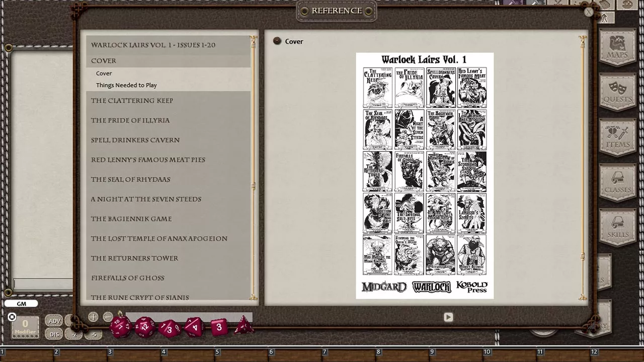Expand The Seal of Rhydaas chapter
Viewport: 644px width, 362px height.
coord(168,179)
